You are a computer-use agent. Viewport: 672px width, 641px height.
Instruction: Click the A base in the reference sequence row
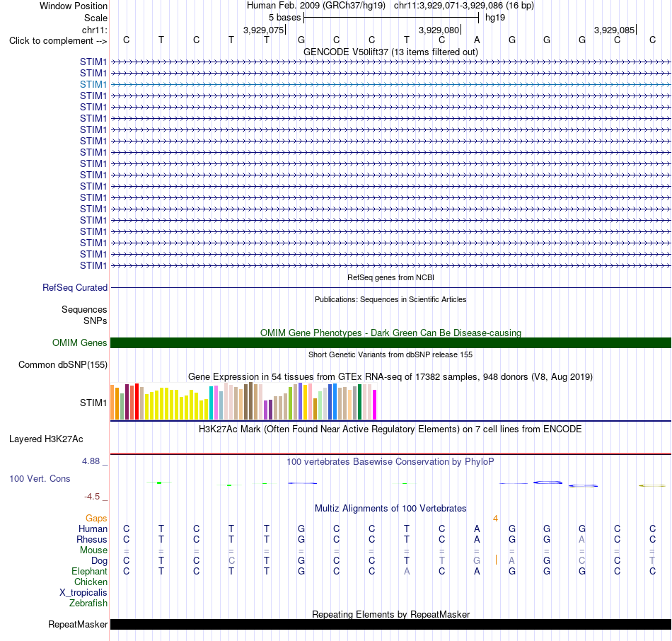point(477,40)
